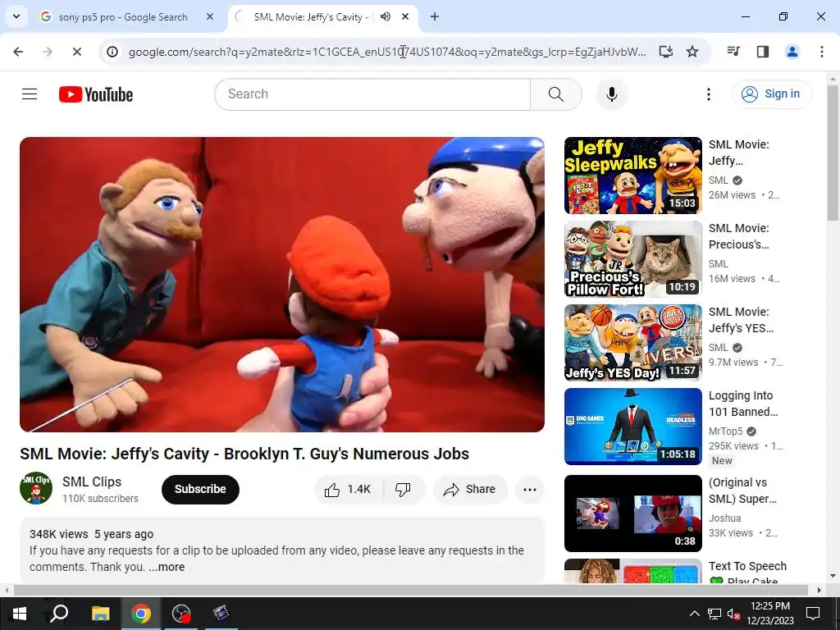The width and height of the screenshot is (840, 630).
Task: Open Windows taskbar search
Action: point(59,614)
